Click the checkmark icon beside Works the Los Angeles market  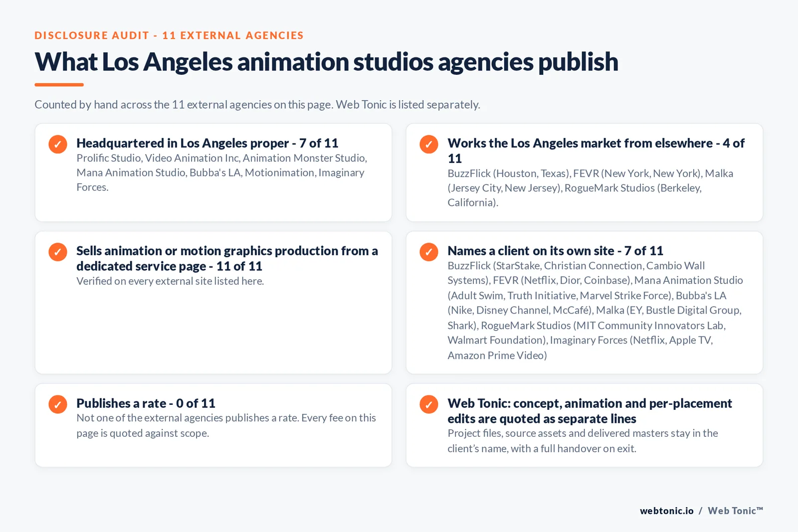tap(429, 144)
